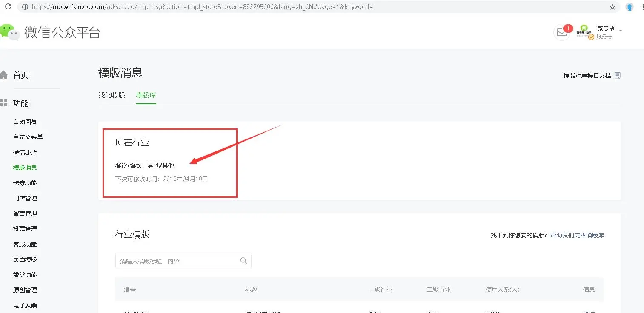Open 自定义菜单 in the sidebar
The height and width of the screenshot is (313, 644).
28,137
